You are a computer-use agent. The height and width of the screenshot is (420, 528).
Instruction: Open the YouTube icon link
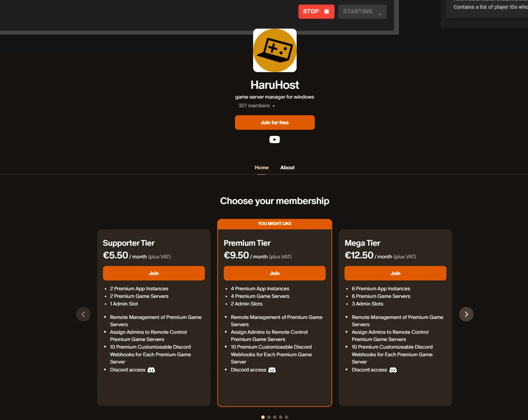pyautogui.click(x=275, y=140)
